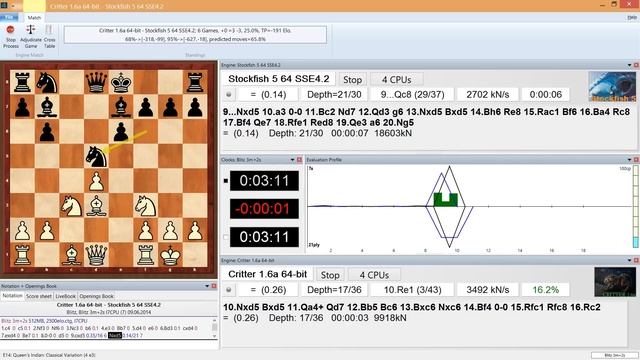Click the notation scrollbar down arrow
The image size is (640, 360).
click(x=214, y=336)
